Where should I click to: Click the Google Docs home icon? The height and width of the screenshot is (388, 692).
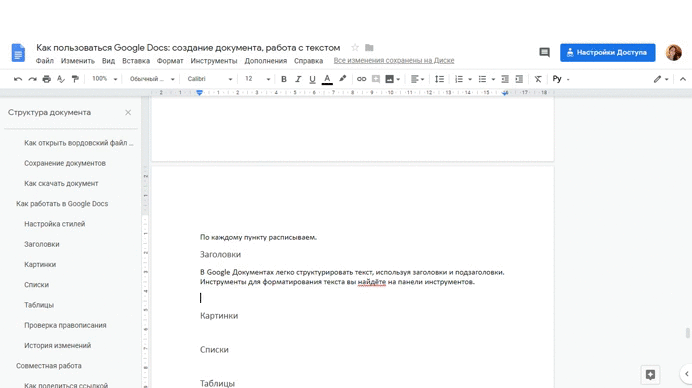coord(18,53)
